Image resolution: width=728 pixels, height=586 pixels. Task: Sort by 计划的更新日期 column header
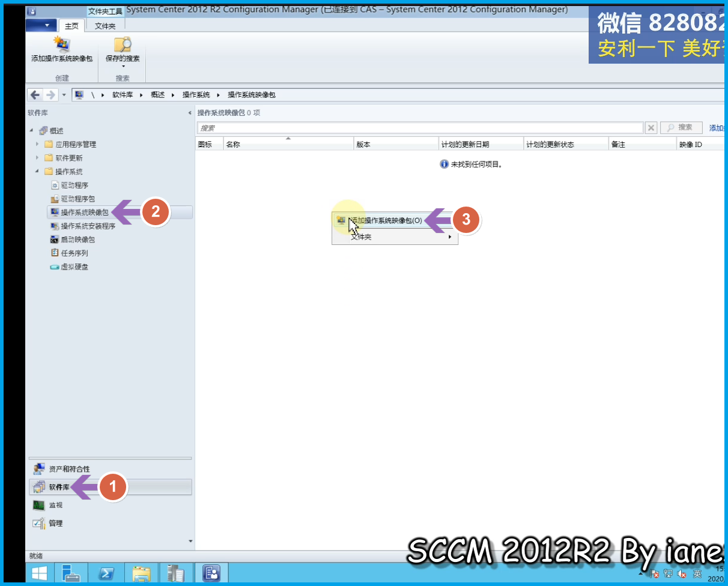(481, 145)
